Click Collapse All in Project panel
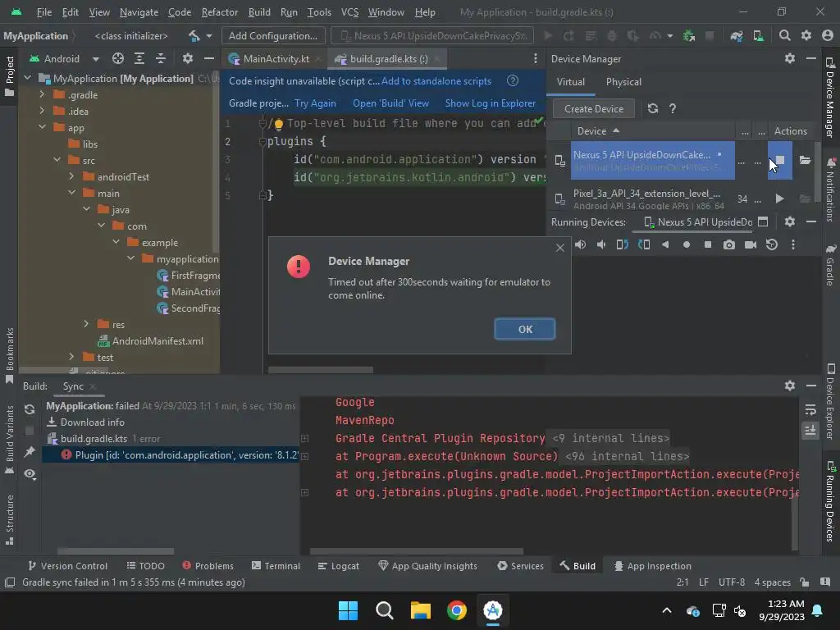 (x=160, y=58)
